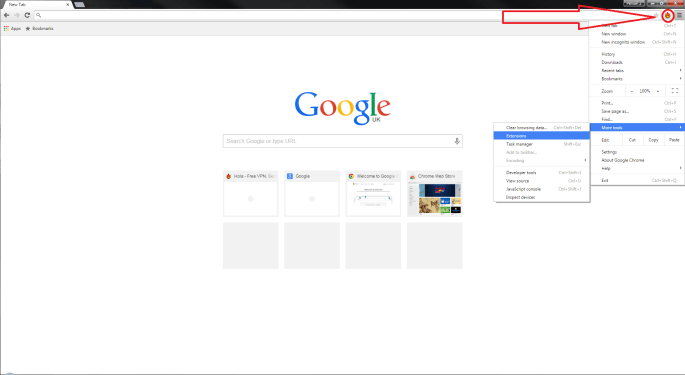Increase zoom with the plus button
The width and height of the screenshot is (685, 375).
pos(658,91)
